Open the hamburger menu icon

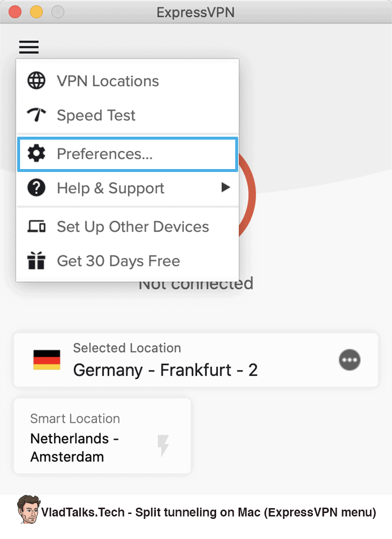coord(29,47)
